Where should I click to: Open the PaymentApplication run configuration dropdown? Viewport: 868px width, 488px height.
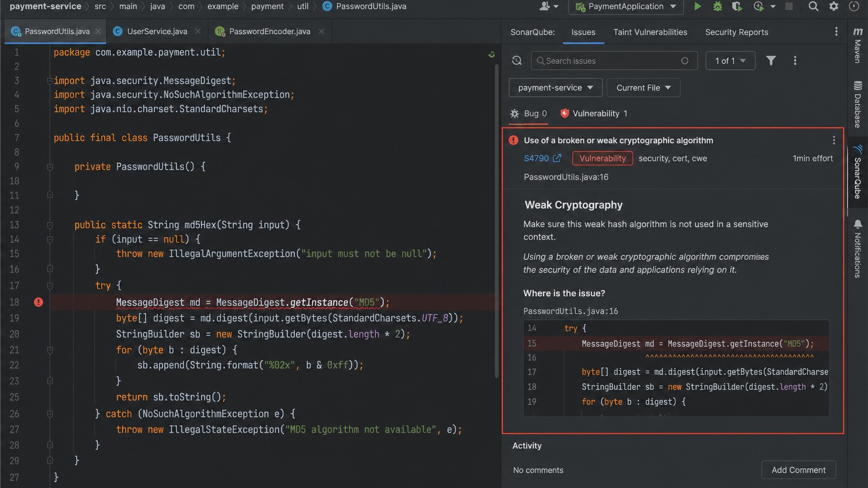coord(626,7)
